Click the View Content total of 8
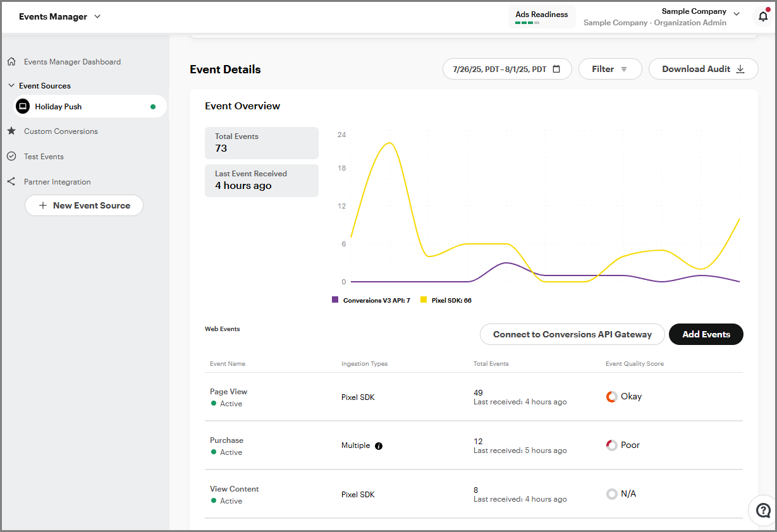 click(x=475, y=490)
